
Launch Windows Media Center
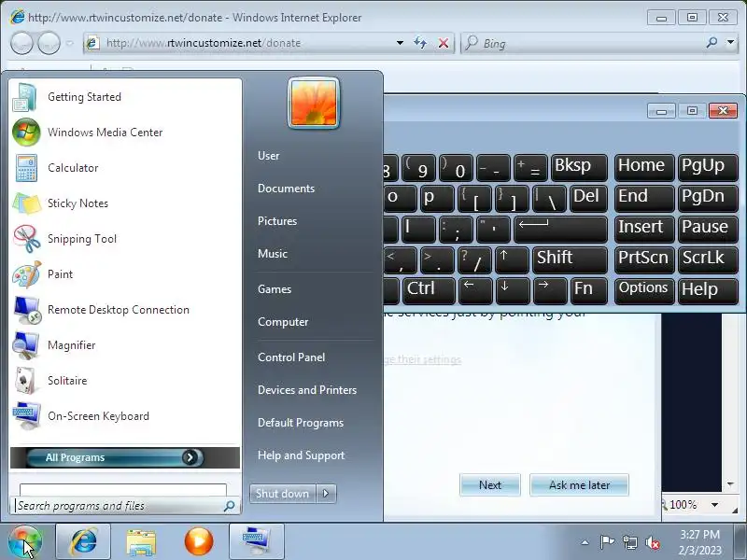coord(125,133)
